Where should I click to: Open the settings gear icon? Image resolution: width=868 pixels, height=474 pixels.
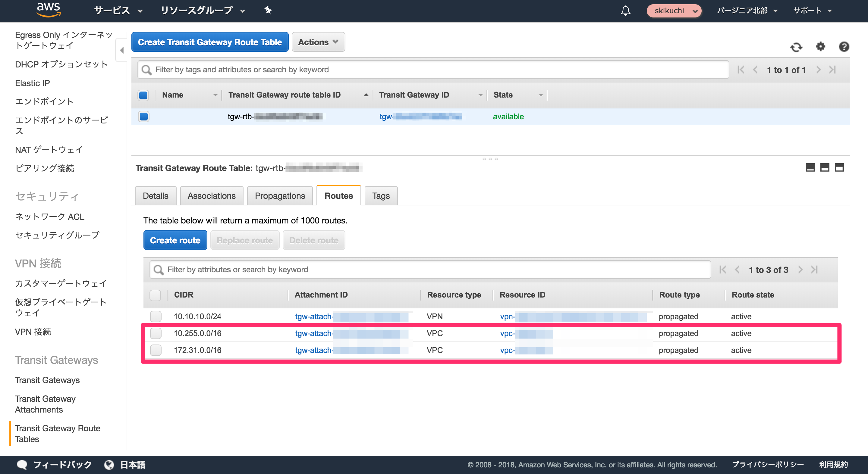820,47
